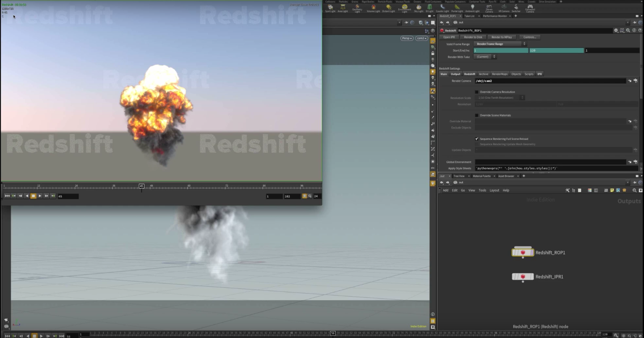The image size is (644, 338).
Task: Open the network editor Layout menu
Action: (x=494, y=190)
